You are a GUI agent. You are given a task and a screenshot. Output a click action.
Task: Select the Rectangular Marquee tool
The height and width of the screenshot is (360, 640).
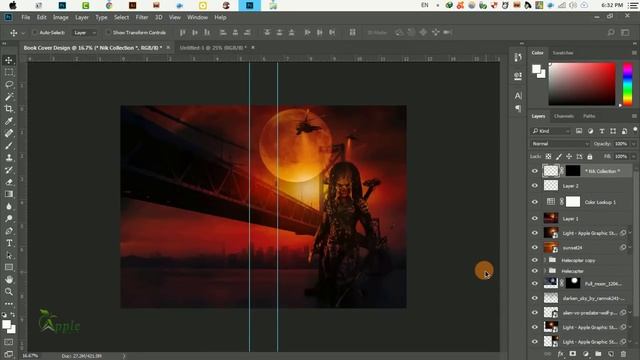point(9,73)
